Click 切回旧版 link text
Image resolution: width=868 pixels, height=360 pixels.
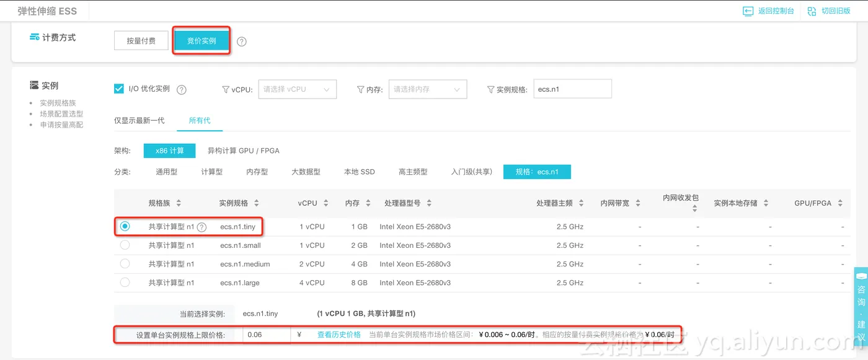pos(837,11)
